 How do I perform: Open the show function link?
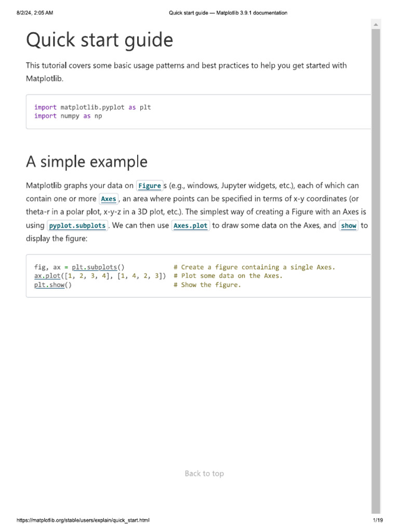(349, 225)
